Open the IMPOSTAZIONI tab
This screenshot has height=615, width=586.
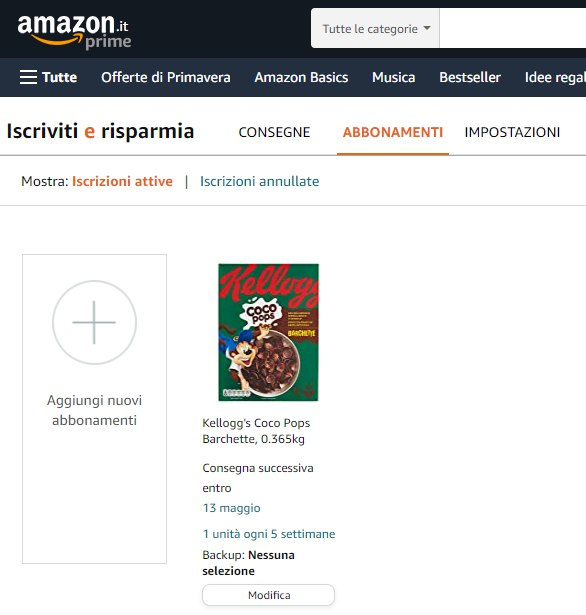point(512,132)
